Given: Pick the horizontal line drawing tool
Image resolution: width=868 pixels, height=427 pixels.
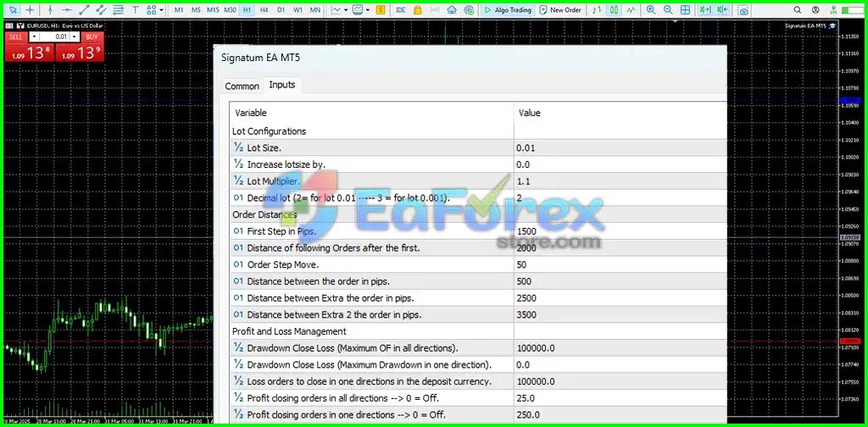Looking at the screenshot, I should [67, 10].
